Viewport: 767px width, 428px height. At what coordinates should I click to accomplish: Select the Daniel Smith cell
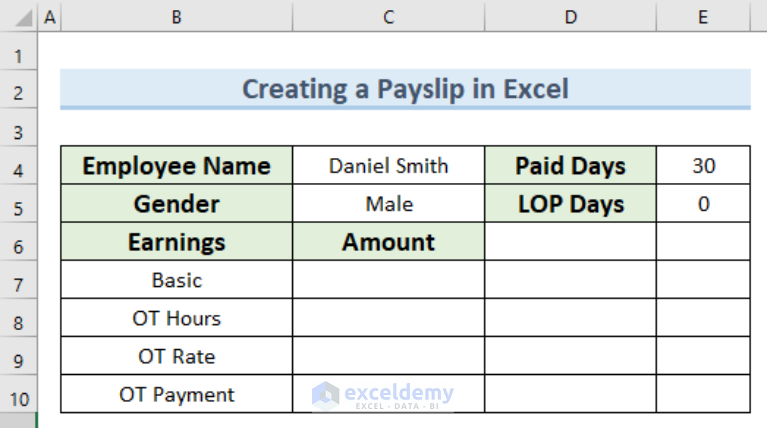coord(388,165)
